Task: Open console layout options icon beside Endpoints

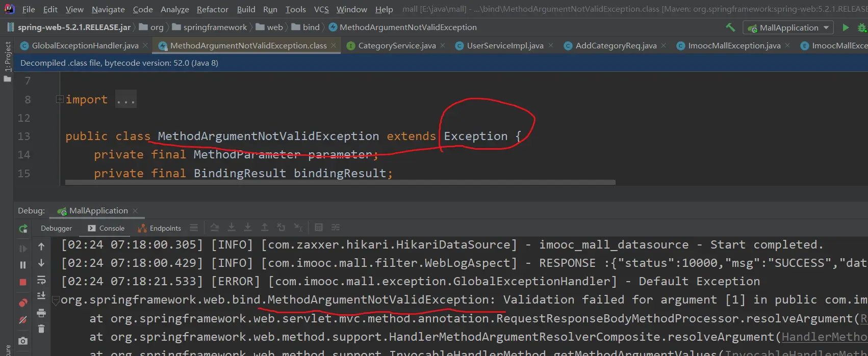Action: coord(194,228)
